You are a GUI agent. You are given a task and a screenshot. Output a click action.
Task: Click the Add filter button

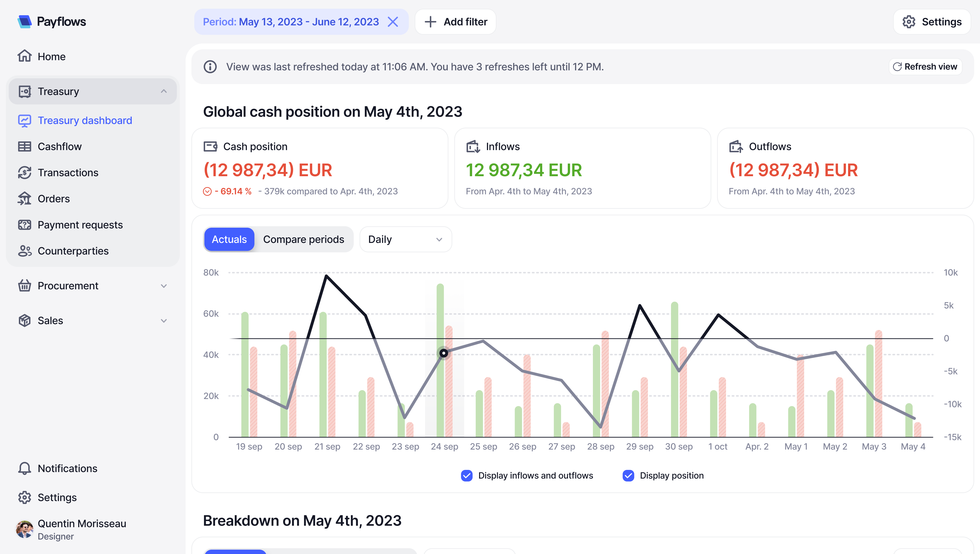[x=455, y=22]
